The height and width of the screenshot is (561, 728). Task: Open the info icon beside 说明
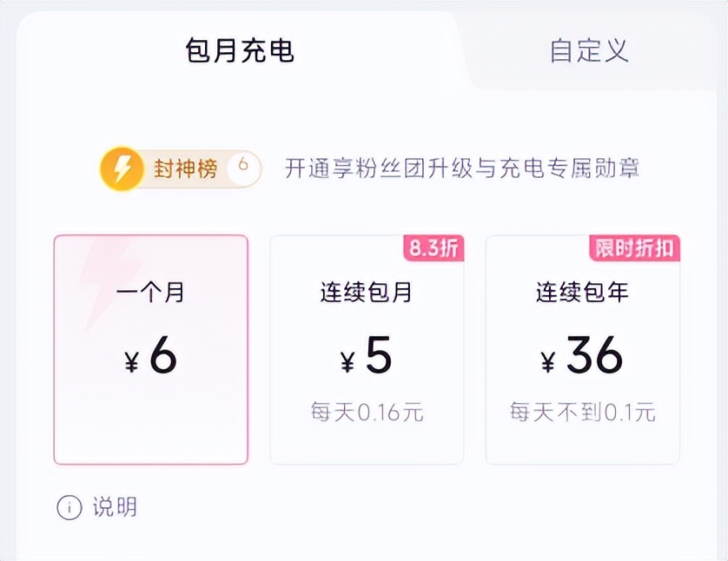click(x=69, y=508)
